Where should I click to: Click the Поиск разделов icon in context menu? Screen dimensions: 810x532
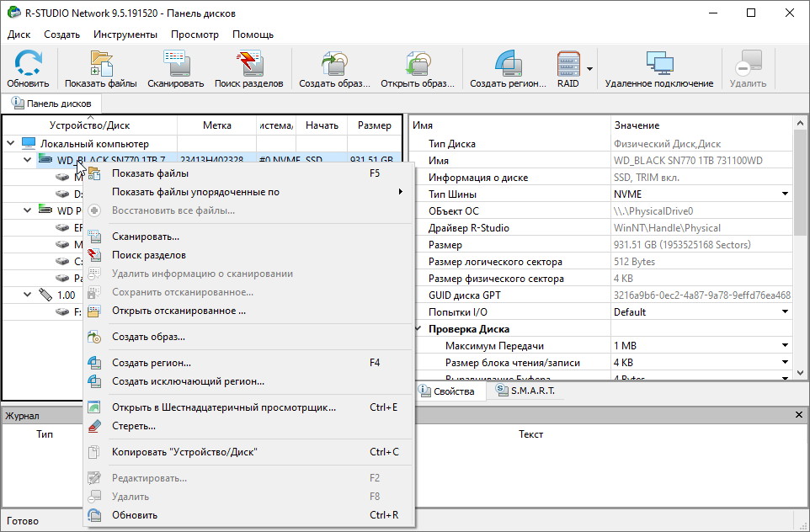[94, 255]
